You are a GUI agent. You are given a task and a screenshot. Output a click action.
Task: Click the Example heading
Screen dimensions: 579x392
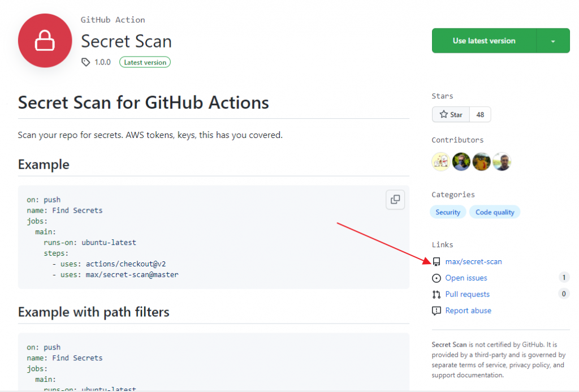(44, 165)
